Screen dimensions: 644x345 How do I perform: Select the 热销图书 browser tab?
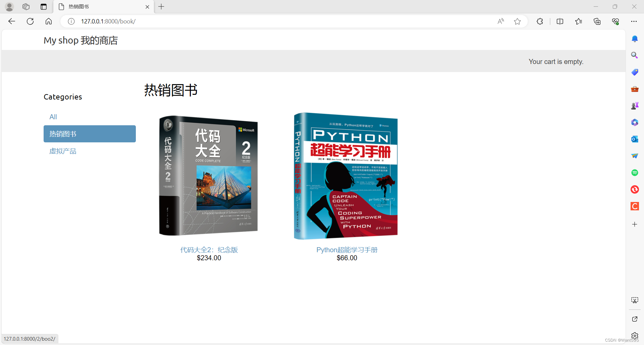(x=104, y=7)
